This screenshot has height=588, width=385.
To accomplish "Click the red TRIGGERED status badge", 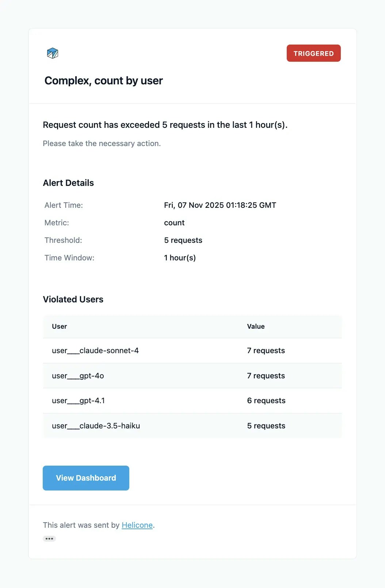I will (x=313, y=53).
